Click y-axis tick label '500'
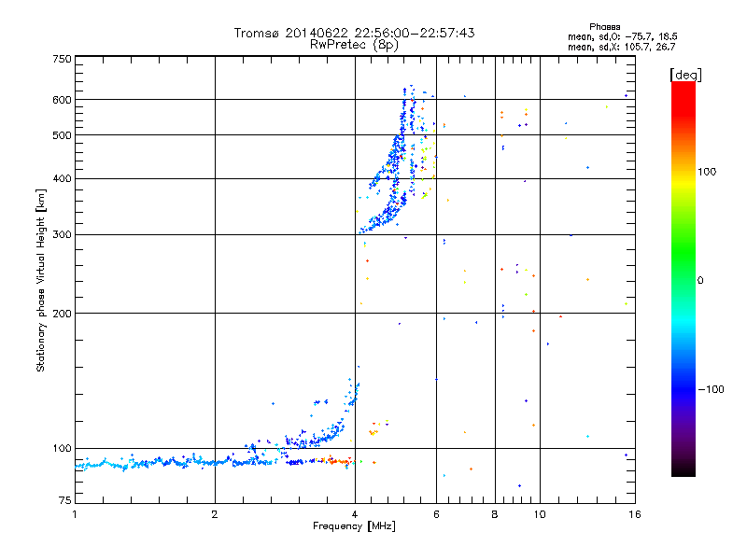 coord(62,135)
